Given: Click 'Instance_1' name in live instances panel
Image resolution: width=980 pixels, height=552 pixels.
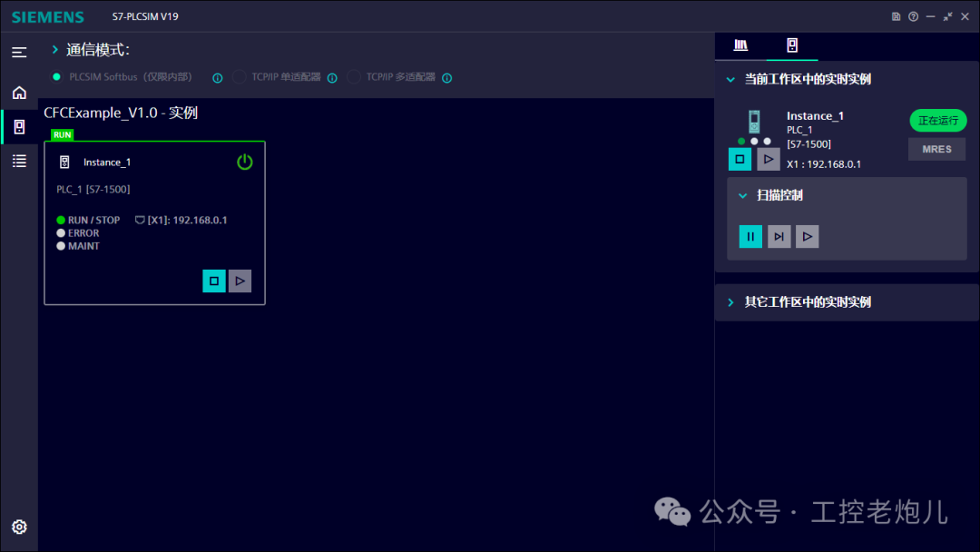Looking at the screenshot, I should point(815,115).
